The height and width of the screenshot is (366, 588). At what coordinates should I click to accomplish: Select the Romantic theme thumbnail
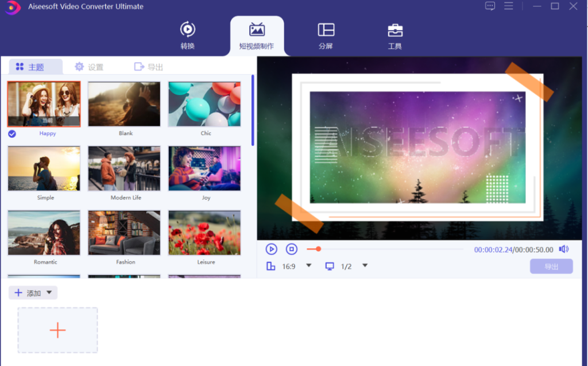[x=44, y=233]
